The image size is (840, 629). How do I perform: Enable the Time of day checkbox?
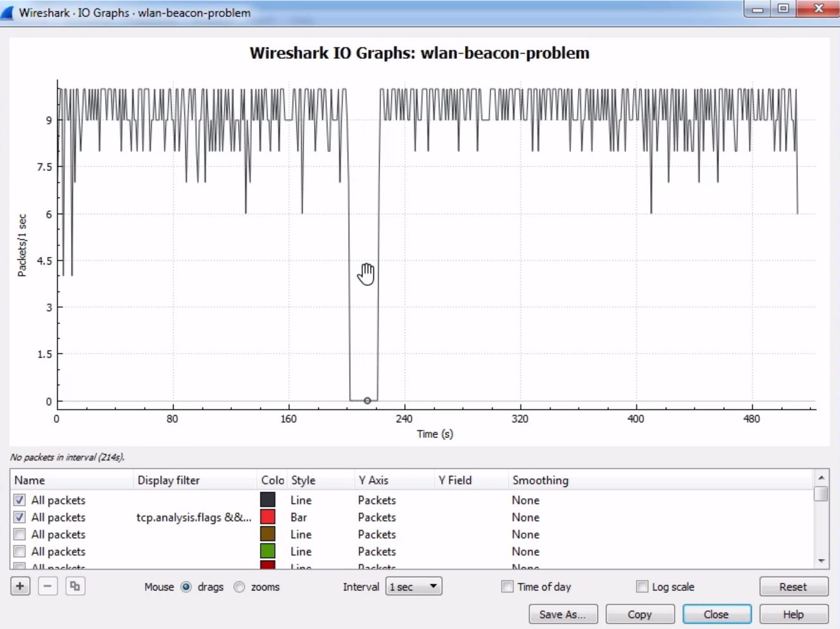tap(507, 587)
